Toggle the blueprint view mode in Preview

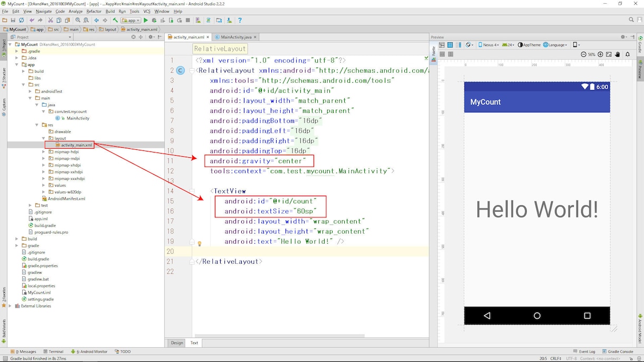click(450, 45)
